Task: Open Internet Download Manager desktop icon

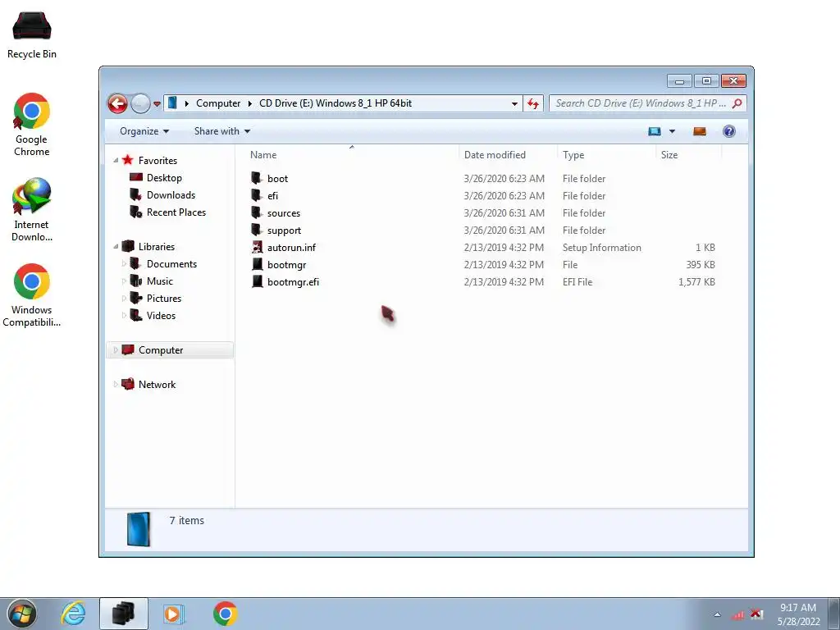Action: (x=32, y=209)
